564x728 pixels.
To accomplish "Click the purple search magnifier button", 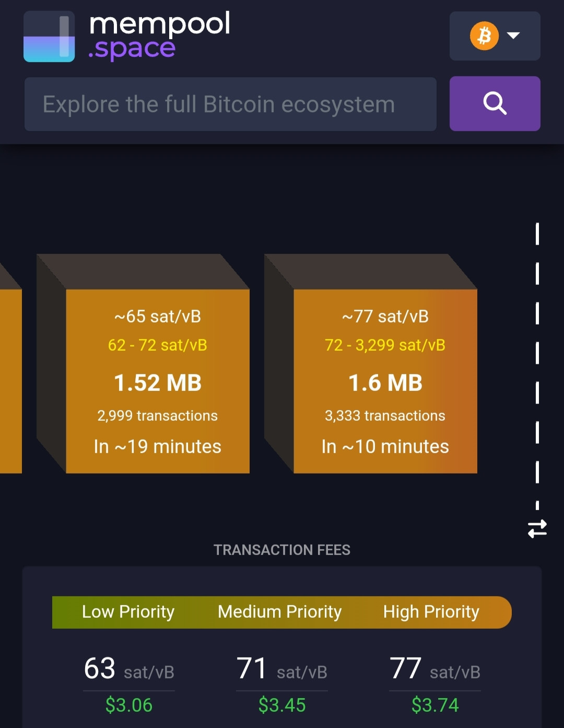I will (x=495, y=103).
